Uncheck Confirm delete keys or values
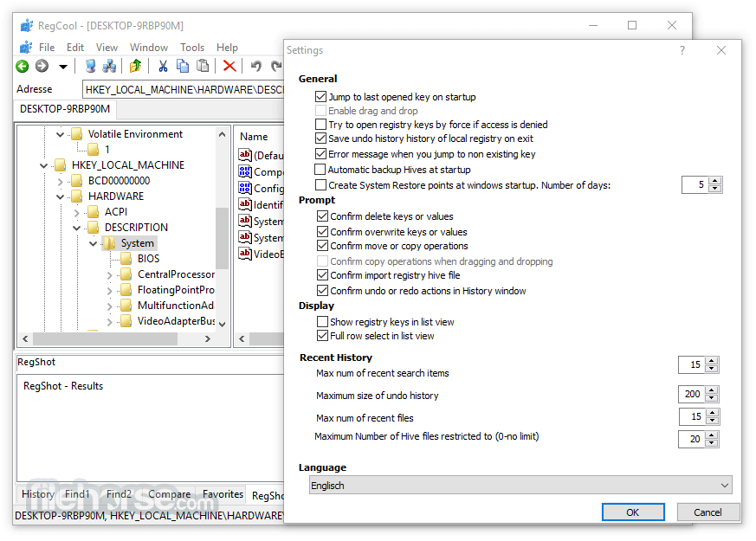Viewport: 756px width, 541px height. tap(322, 216)
